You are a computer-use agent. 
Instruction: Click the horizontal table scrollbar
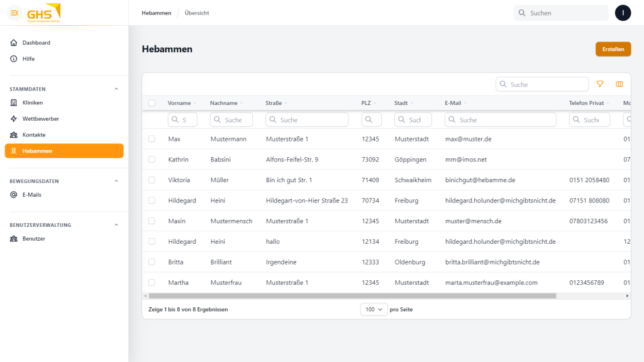(x=352, y=295)
